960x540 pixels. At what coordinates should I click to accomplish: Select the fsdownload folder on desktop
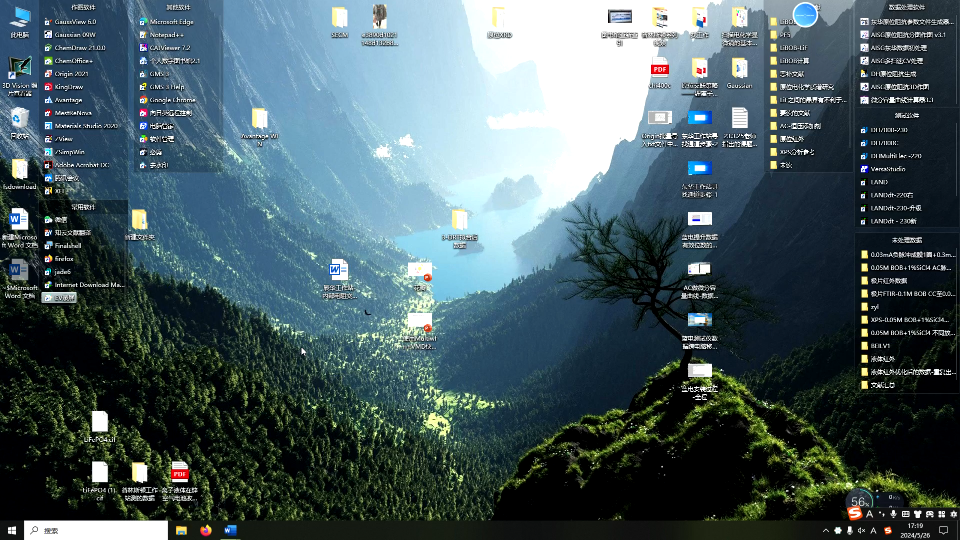pyautogui.click(x=20, y=174)
